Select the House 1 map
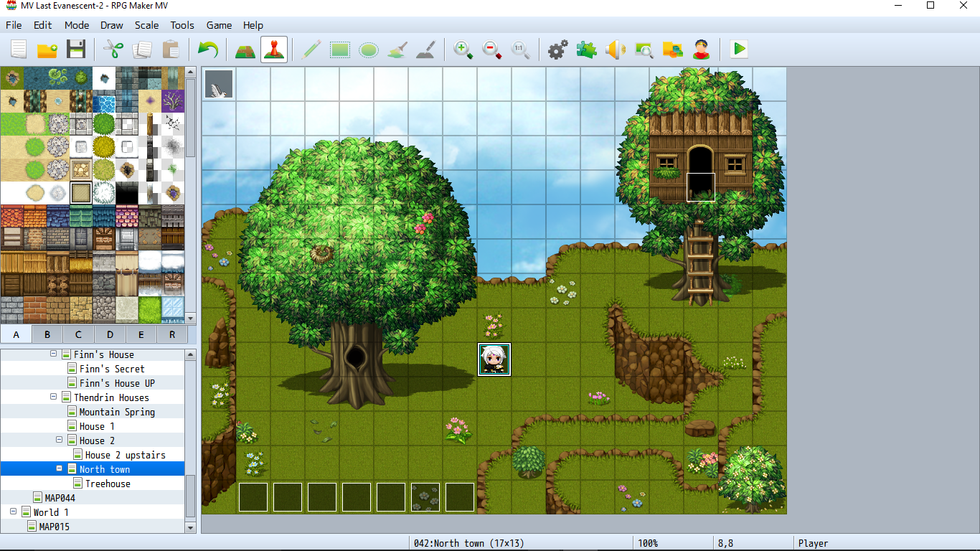 point(97,426)
